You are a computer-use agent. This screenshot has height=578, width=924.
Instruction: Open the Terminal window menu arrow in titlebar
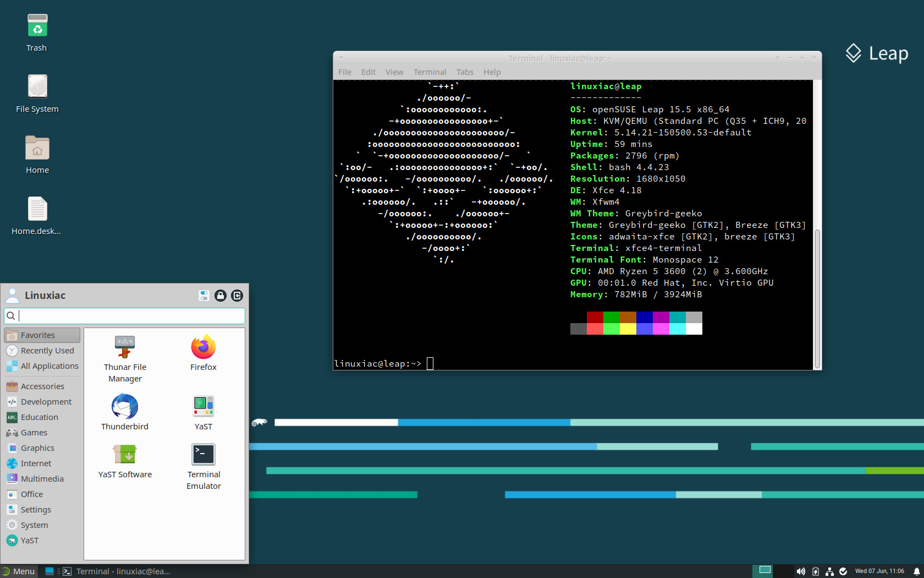pyautogui.click(x=341, y=58)
